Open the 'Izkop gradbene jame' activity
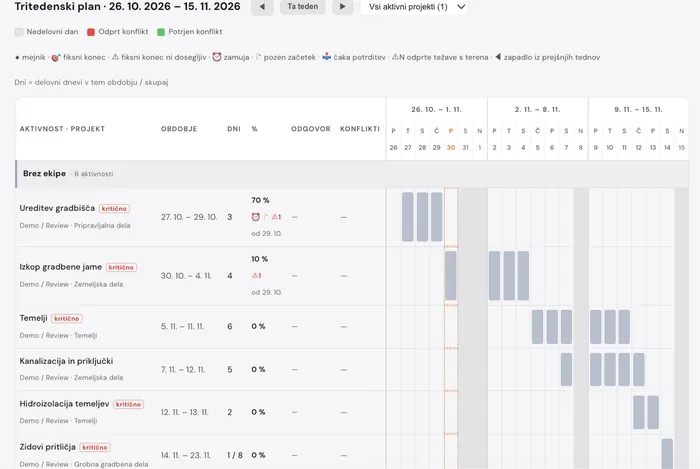The image size is (700, 469). point(61,267)
